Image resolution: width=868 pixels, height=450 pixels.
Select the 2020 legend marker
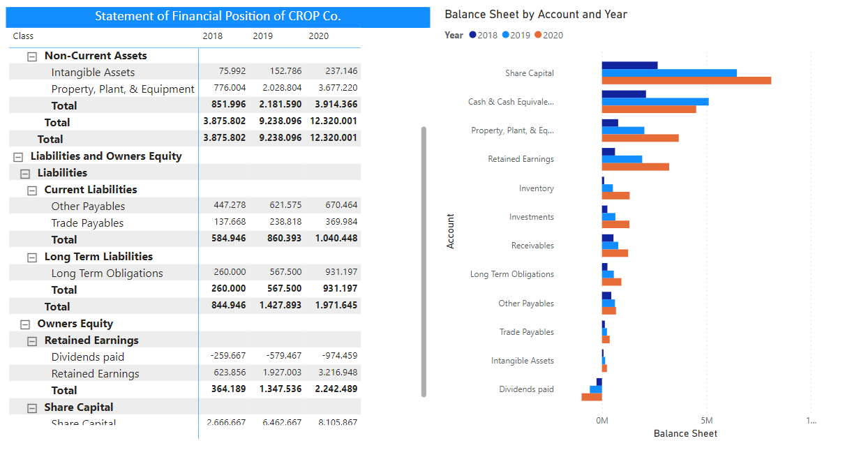pyautogui.click(x=537, y=35)
